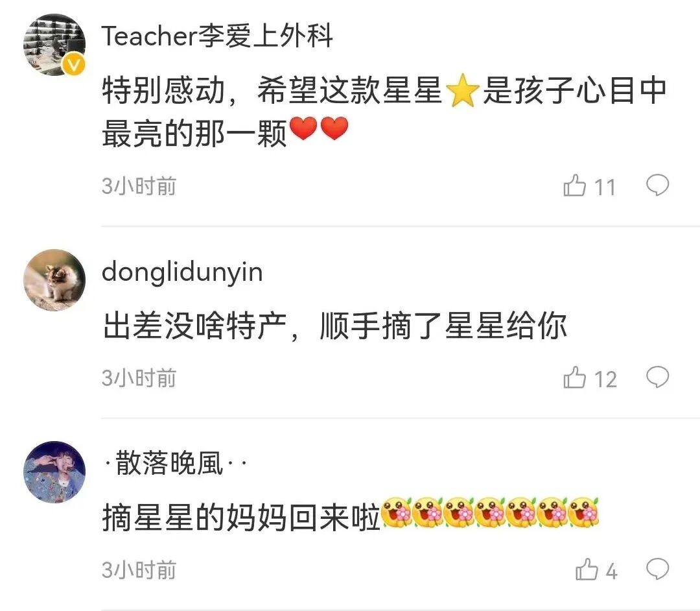Like donglidunyin's comment with thumbs-up
Screen dimensions: 700x611
[574, 378]
